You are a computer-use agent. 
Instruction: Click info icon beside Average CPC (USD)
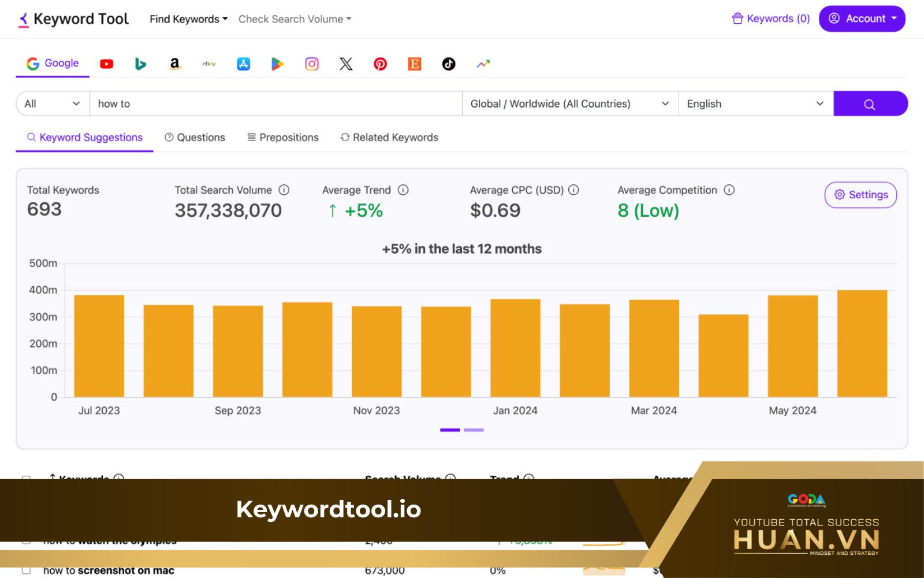[x=573, y=190]
